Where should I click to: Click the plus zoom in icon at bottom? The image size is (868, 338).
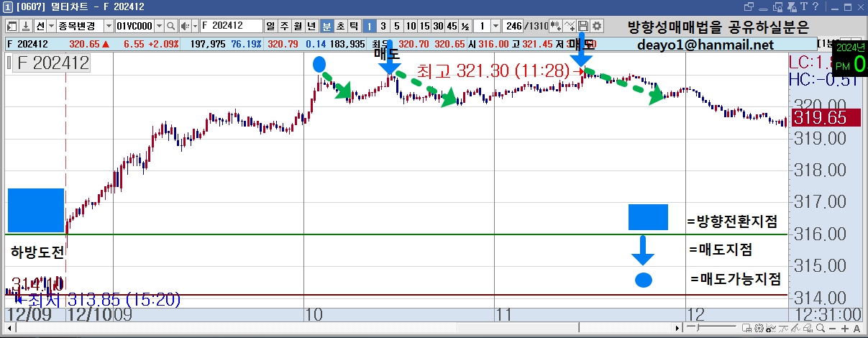click(845, 329)
